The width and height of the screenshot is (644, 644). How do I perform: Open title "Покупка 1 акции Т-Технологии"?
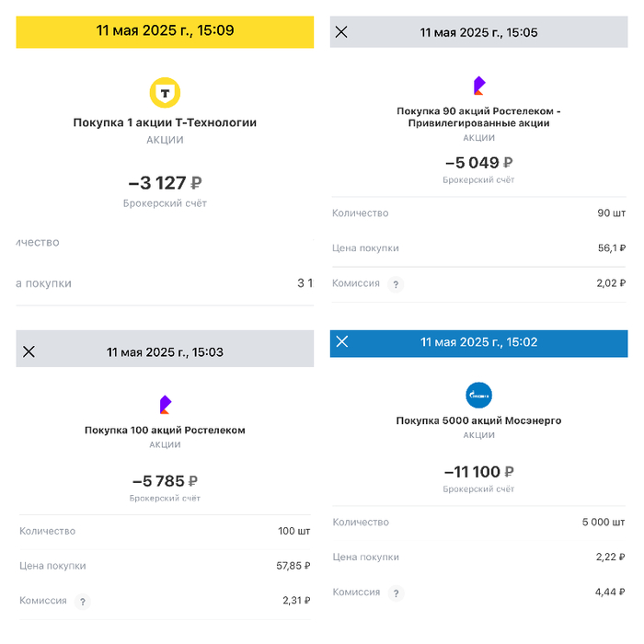tap(166, 122)
